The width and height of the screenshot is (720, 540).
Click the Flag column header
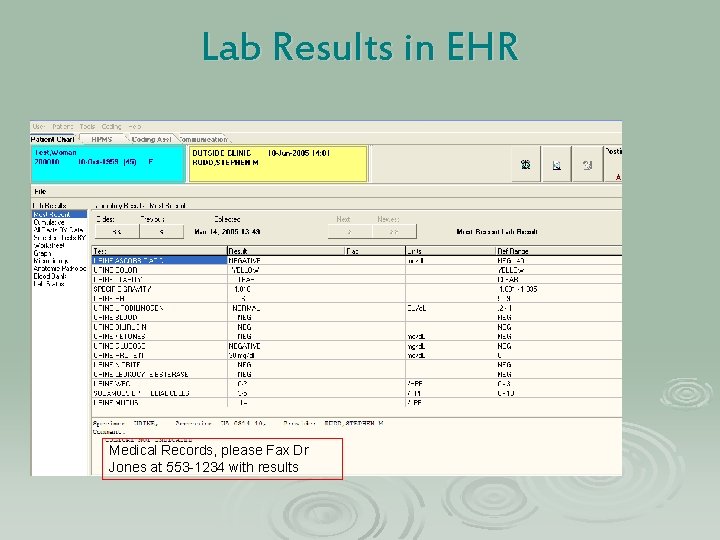click(x=375, y=251)
